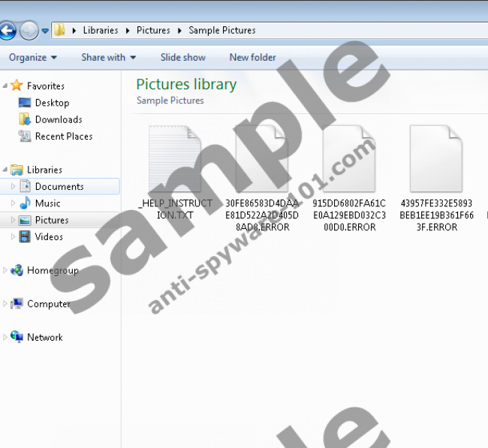Open Recent Places in Favorites
Viewport: 488px width, 448px height.
pos(63,137)
